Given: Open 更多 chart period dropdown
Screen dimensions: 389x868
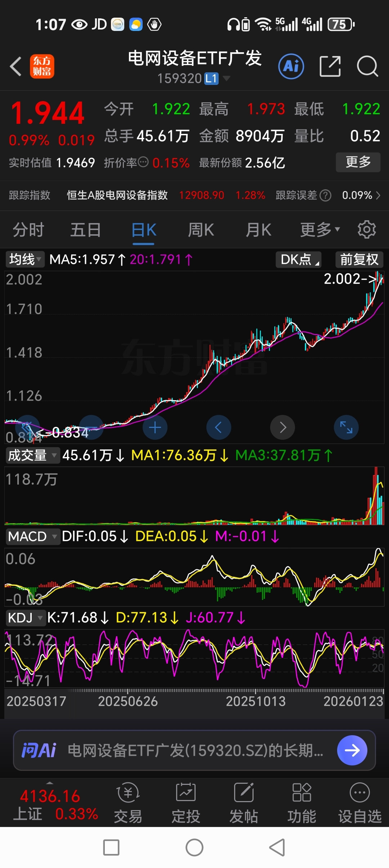Looking at the screenshot, I should coord(320,230).
